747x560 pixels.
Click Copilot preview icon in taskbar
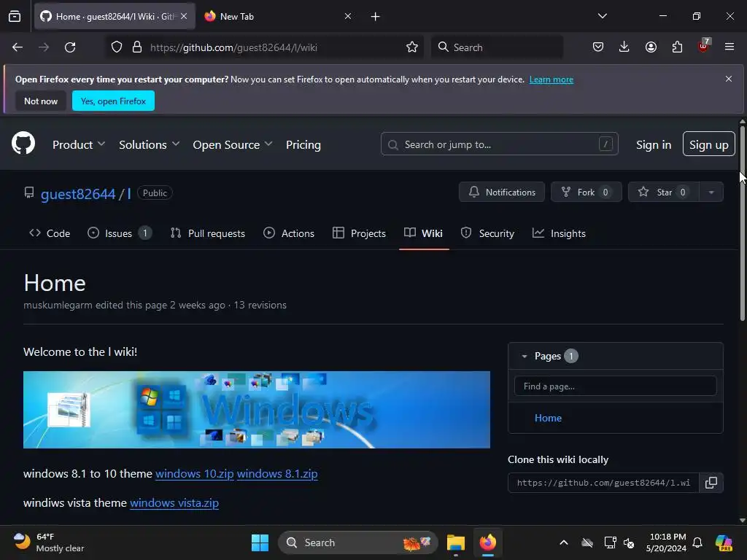[724, 542]
